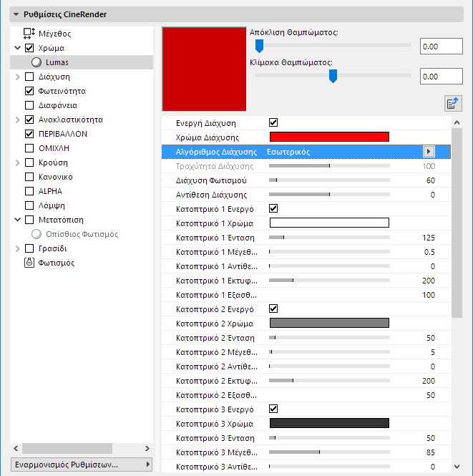Expand the Γρασίδι tree node
This screenshot has width=473, height=476.
coord(18,248)
